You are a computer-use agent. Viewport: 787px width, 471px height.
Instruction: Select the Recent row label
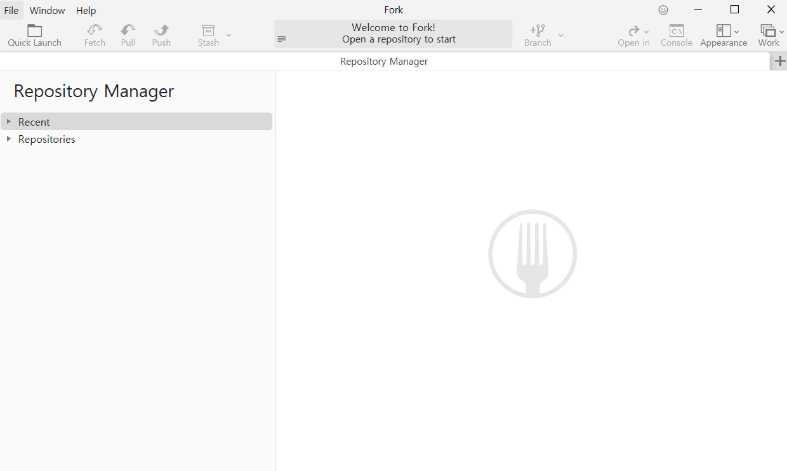[34, 122]
